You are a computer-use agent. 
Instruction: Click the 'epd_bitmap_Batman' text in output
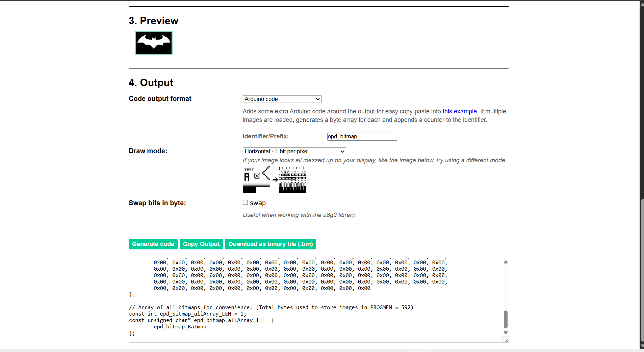tap(180, 327)
